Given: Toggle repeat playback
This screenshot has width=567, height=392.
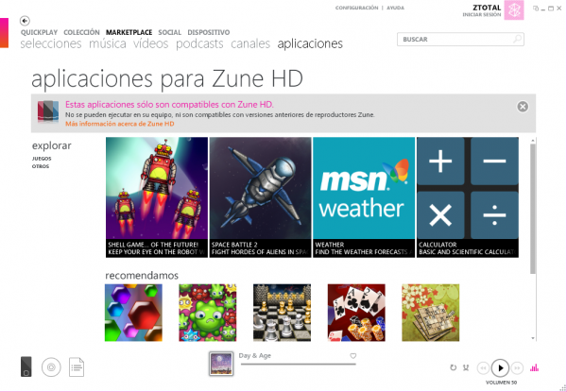Looking at the screenshot, I should tap(453, 367).
